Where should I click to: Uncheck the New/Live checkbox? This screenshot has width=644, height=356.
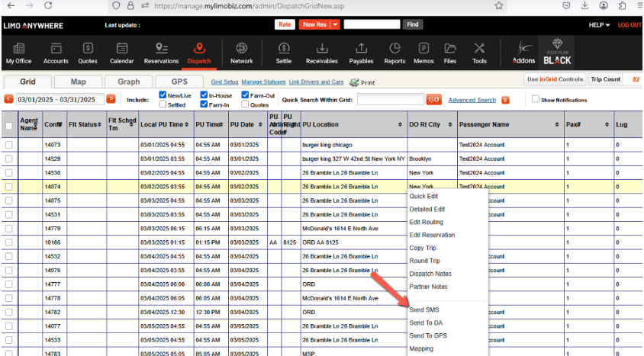click(163, 95)
